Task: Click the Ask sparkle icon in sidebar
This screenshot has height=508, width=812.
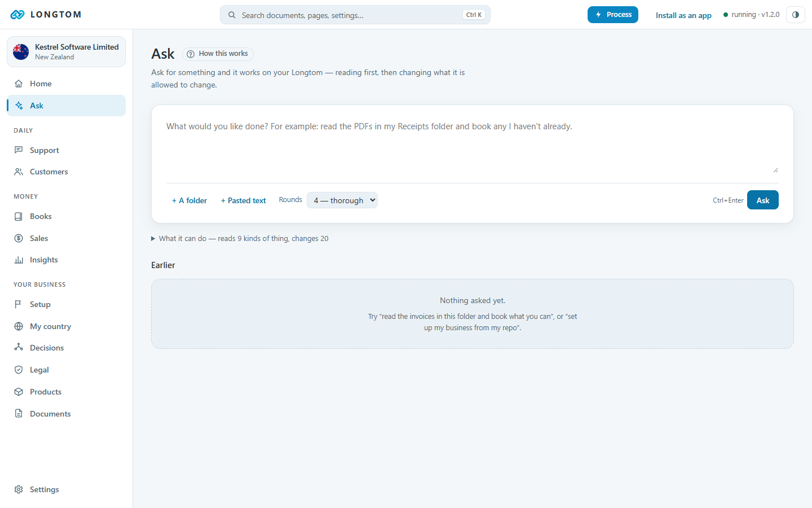Action: point(19,106)
